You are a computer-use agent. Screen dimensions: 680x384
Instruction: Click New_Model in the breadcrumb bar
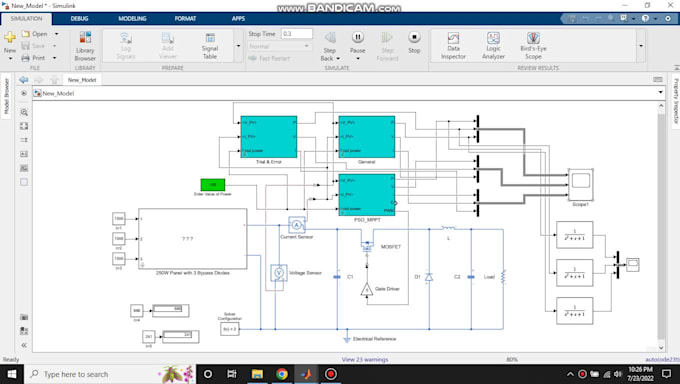(x=58, y=93)
